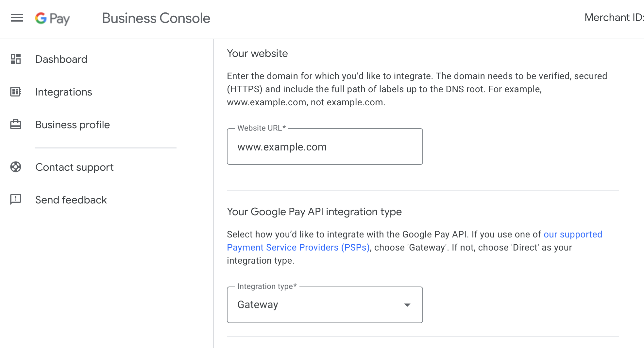
Task: Choose Send feedback in the sidebar
Action: tap(71, 200)
